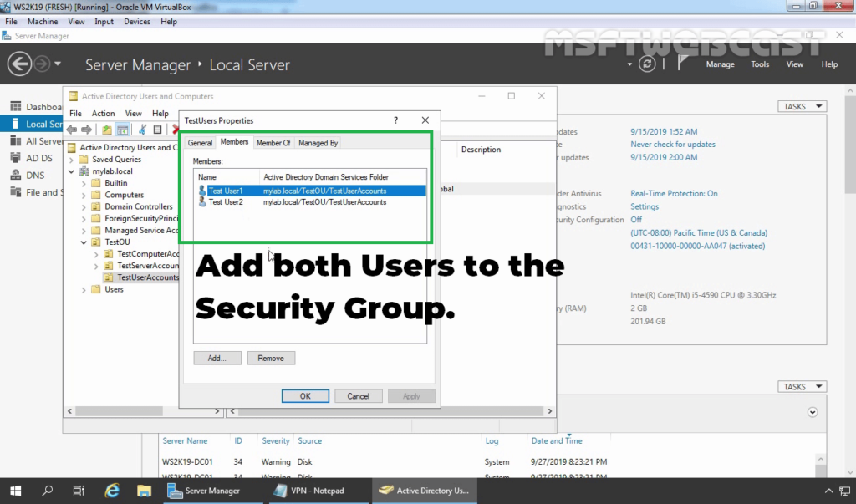Viewport: 856px width, 504px height.
Task: Open View menu in AD Users window
Action: point(133,114)
